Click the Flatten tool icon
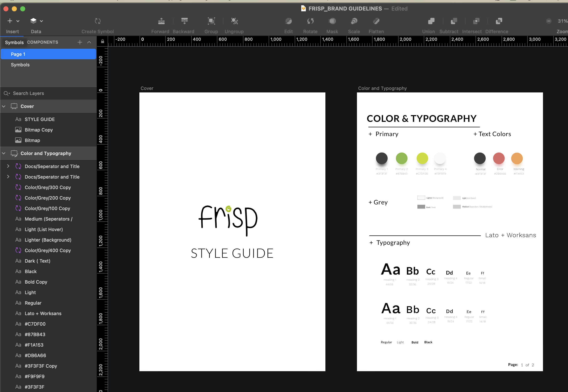 376,21
